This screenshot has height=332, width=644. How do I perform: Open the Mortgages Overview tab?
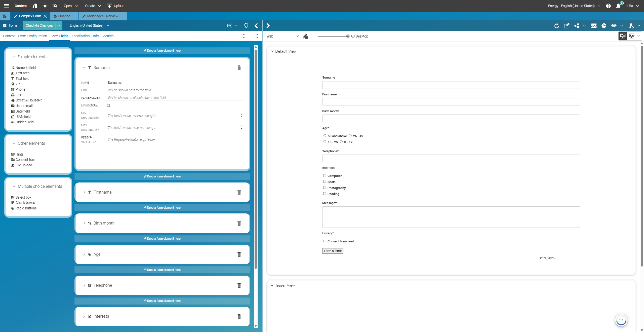point(102,16)
